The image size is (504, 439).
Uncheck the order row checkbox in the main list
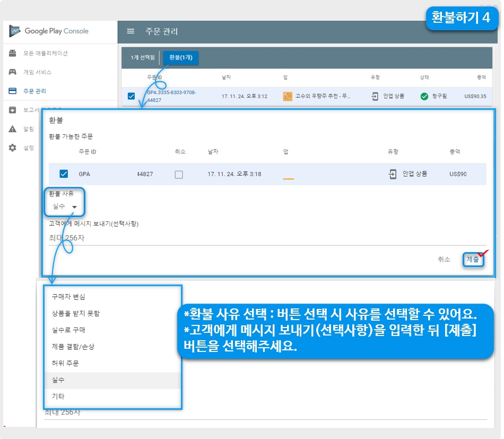(131, 97)
